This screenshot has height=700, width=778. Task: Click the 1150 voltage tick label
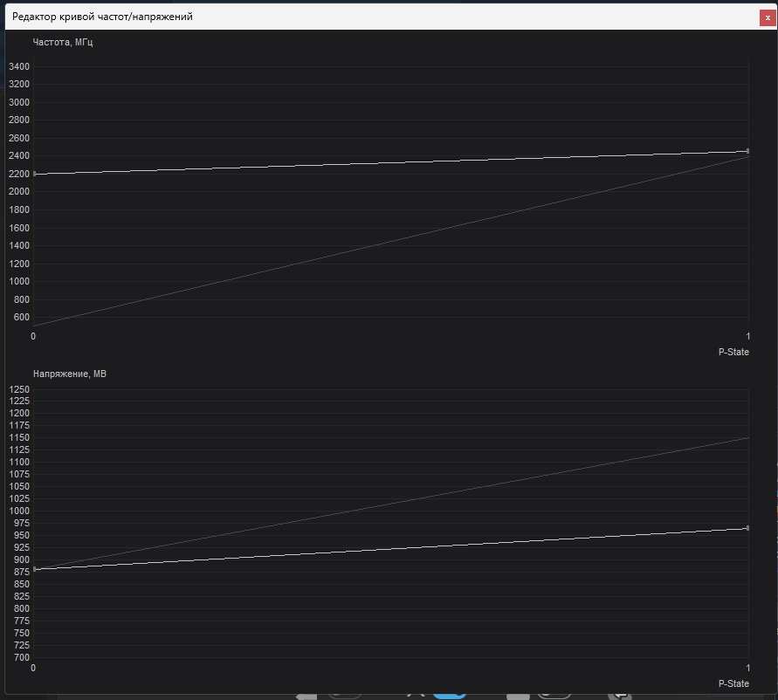[19, 437]
